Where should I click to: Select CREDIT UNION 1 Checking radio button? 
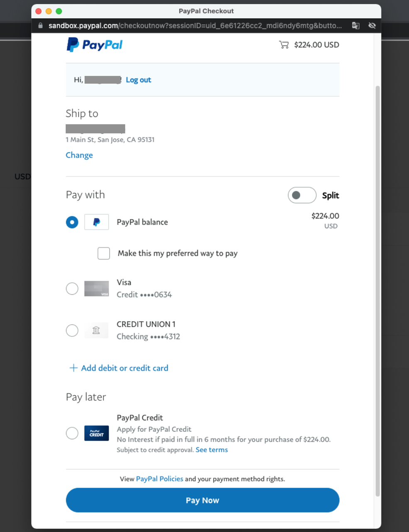point(72,330)
